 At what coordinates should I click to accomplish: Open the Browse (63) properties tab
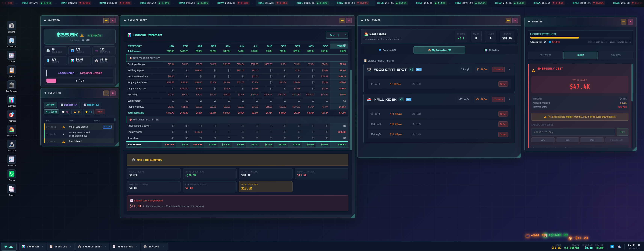point(387,50)
